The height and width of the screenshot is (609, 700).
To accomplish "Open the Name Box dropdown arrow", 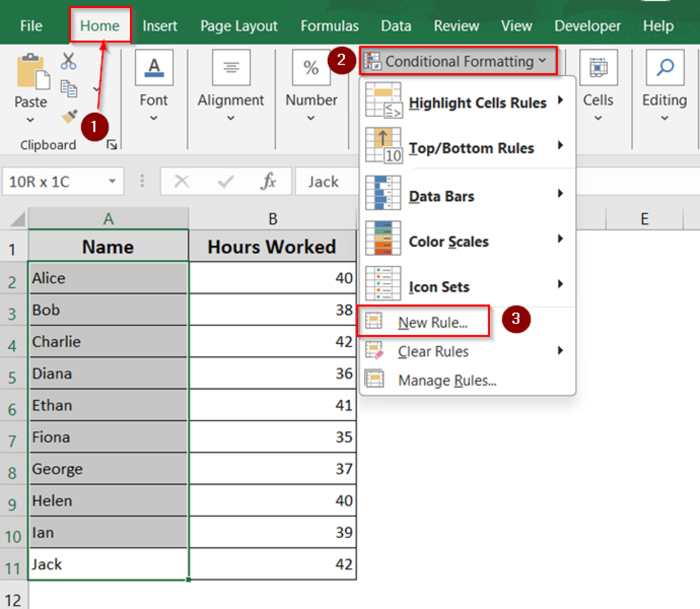I will pos(113,181).
